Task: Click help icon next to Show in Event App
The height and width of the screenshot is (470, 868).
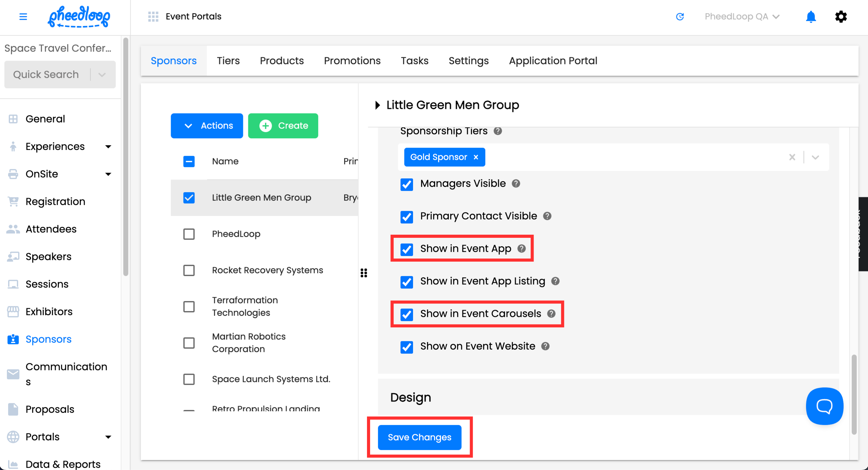Action: coord(522,248)
